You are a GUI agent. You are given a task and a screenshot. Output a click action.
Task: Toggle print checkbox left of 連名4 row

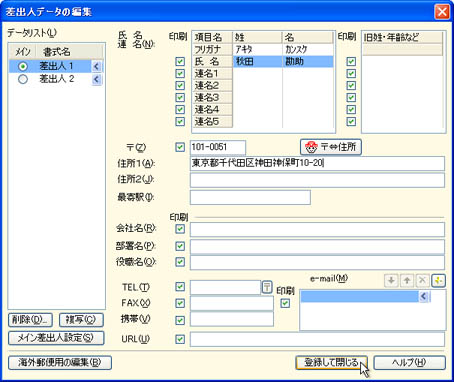(x=180, y=109)
